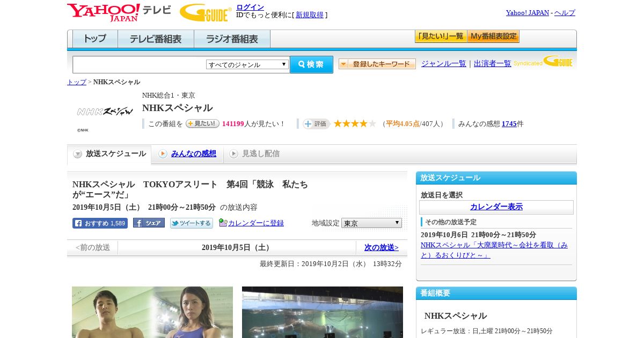This screenshot has height=338, width=644.
Task: Recommend on Facebook via おすすめ 1,589
Action: (x=100, y=223)
